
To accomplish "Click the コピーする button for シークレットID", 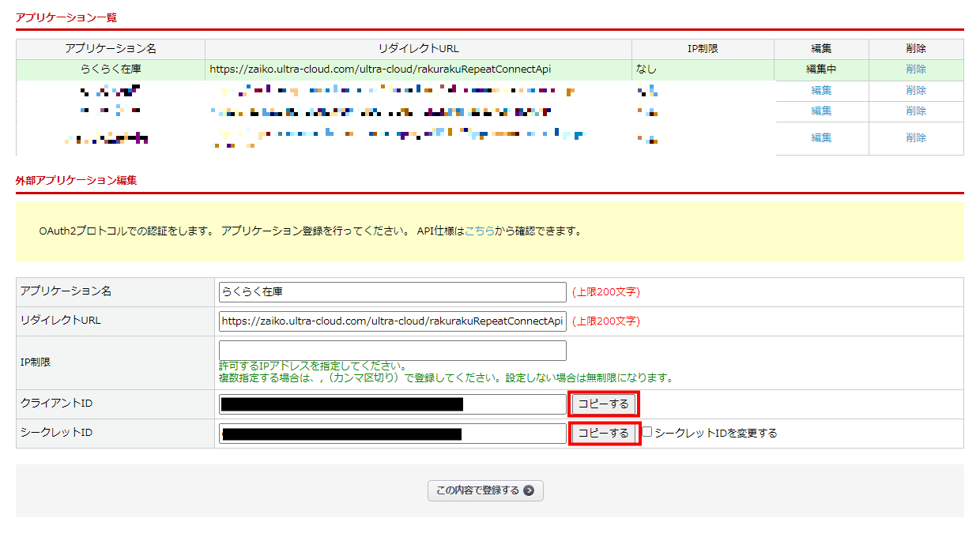I will 604,433.
